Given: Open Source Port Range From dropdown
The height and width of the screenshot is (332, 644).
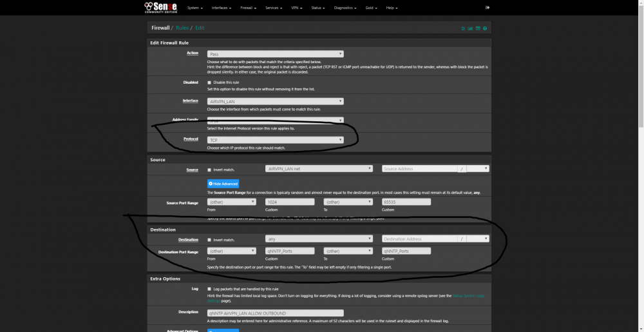Looking at the screenshot, I should (232, 202).
